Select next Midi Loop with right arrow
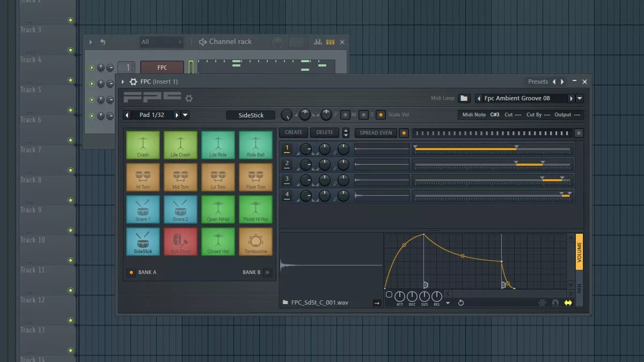644x362 pixels. (x=571, y=99)
